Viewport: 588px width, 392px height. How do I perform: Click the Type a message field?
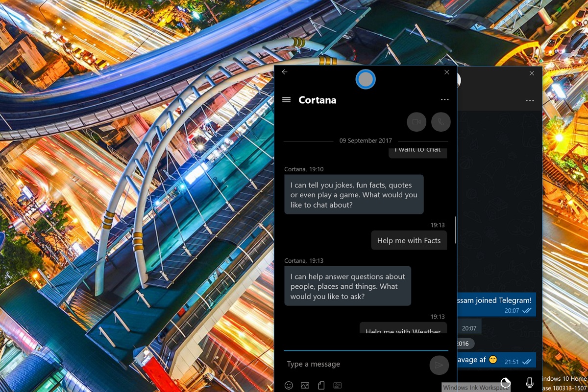tap(355, 364)
